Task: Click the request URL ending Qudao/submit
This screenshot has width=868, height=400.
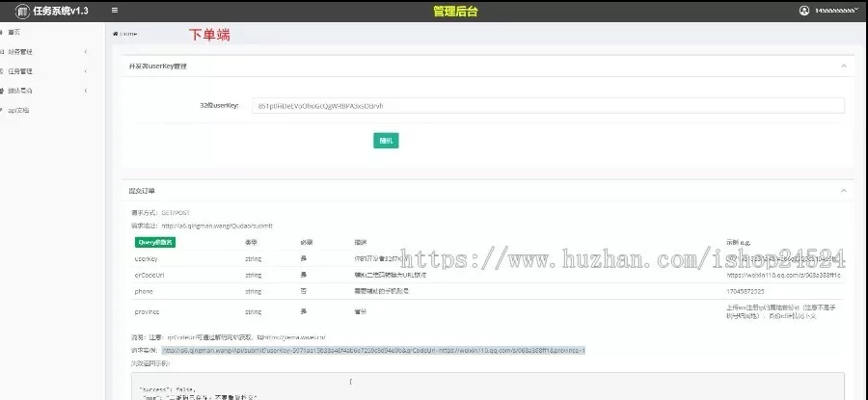Action: (217, 226)
